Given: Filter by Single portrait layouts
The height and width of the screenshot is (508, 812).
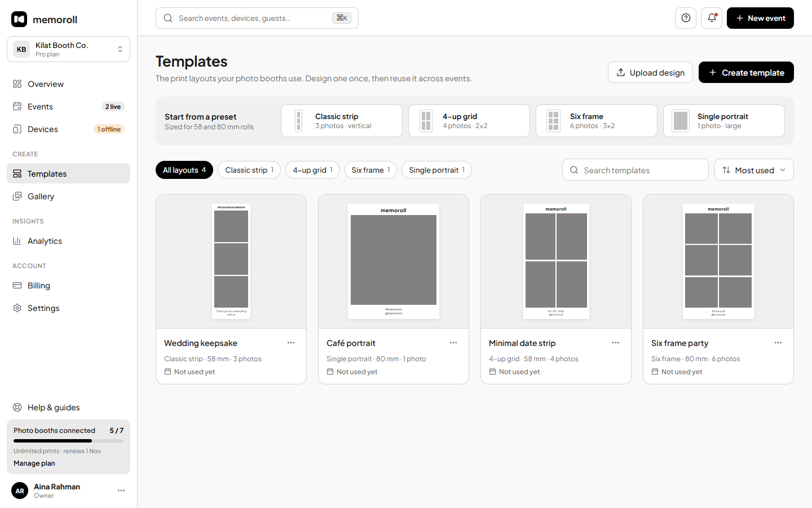Looking at the screenshot, I should click(x=436, y=170).
